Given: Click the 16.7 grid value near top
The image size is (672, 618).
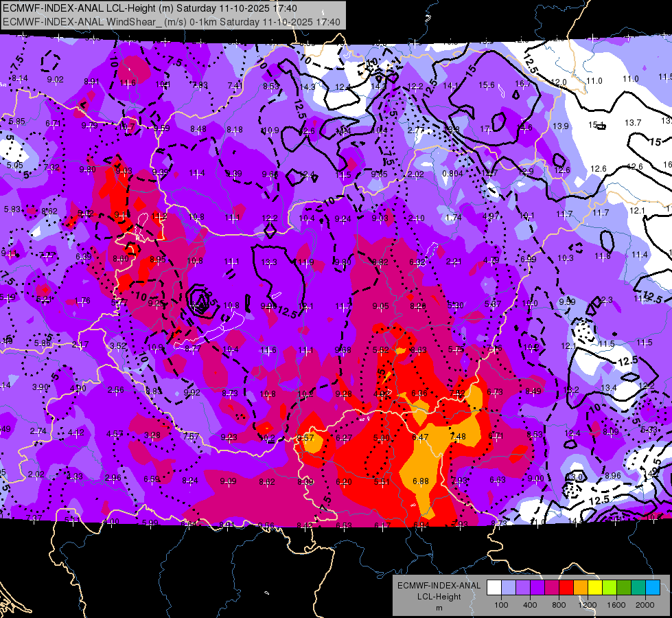Looking at the screenshot, I should click(x=523, y=84).
